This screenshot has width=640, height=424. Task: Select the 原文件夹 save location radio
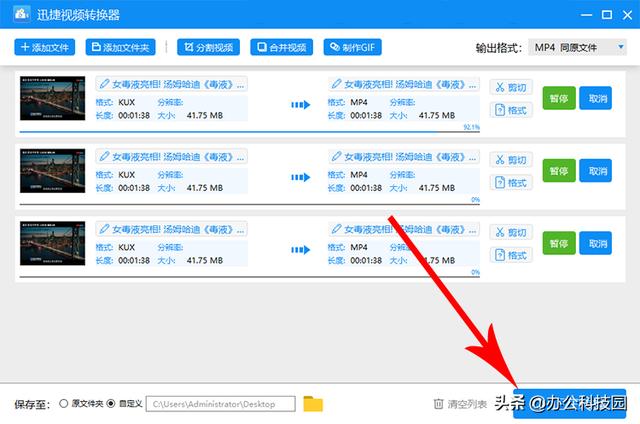coord(64,404)
